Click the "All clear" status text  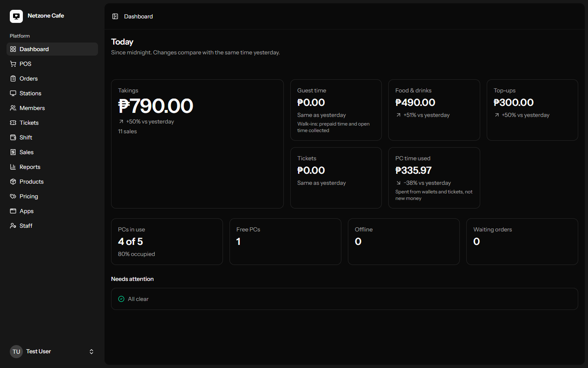click(138, 299)
